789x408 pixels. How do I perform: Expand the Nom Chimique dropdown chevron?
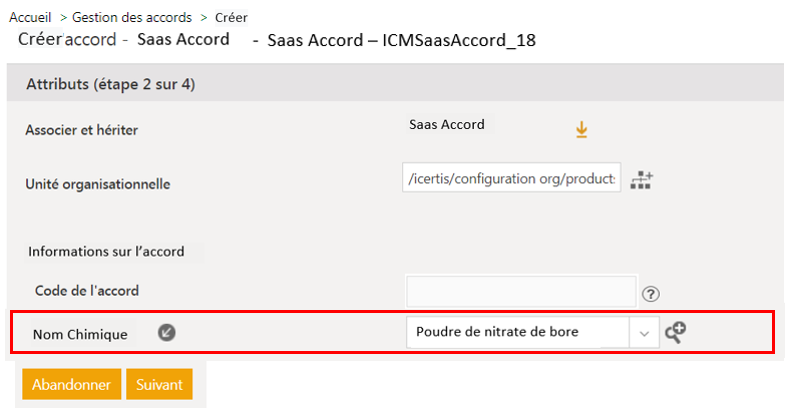point(644,333)
